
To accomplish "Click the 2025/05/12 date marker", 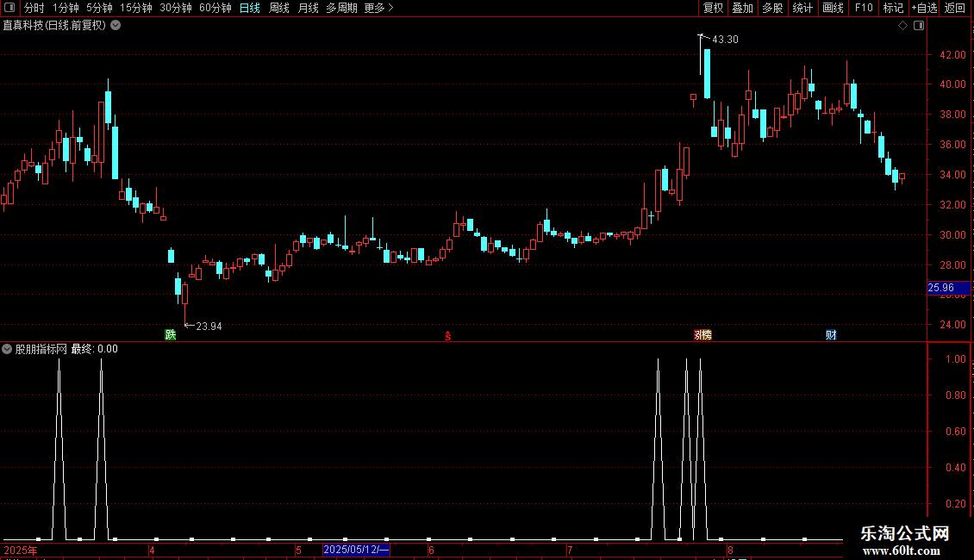I will point(356,550).
